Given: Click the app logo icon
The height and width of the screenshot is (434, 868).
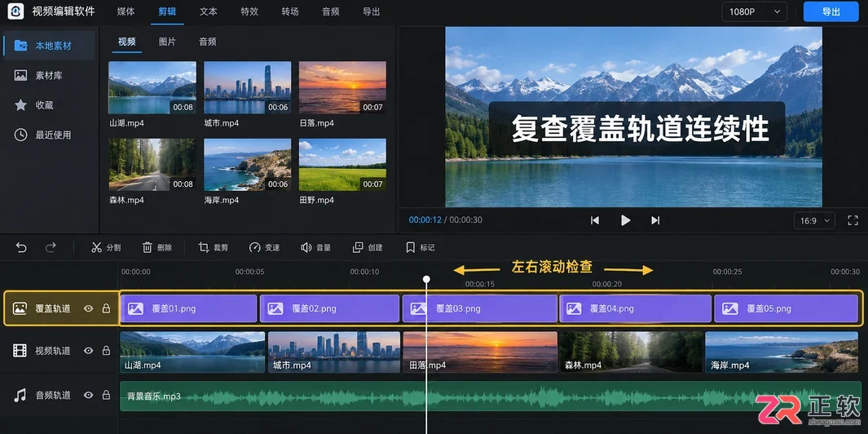Looking at the screenshot, I should (x=15, y=11).
